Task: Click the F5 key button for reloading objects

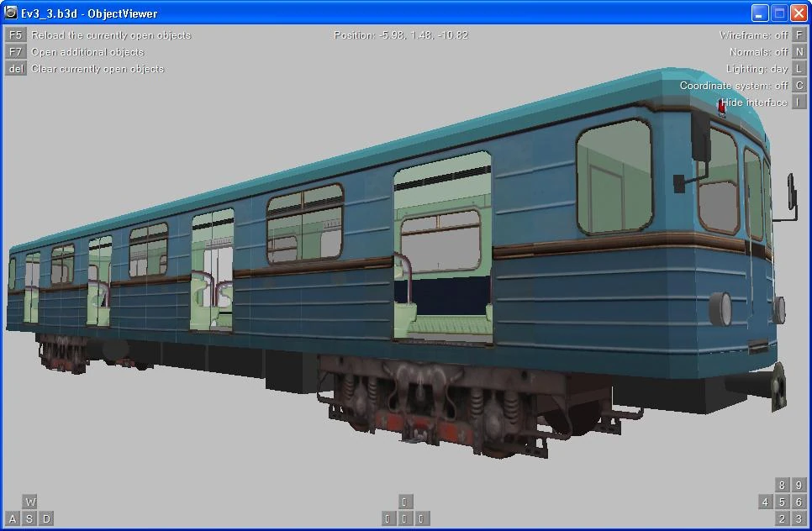Action: click(15, 34)
